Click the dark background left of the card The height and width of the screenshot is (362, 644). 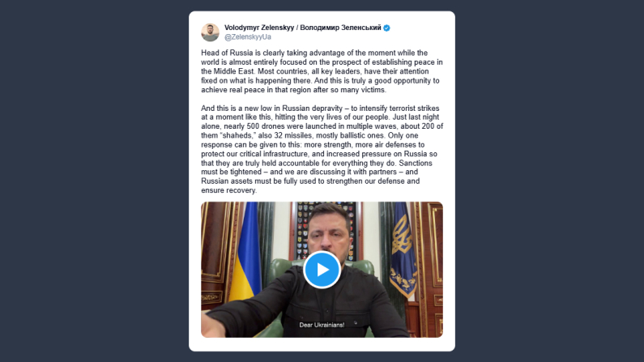point(95,181)
